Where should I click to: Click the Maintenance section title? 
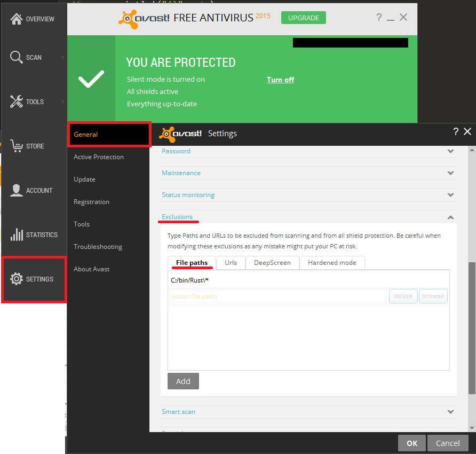click(181, 173)
